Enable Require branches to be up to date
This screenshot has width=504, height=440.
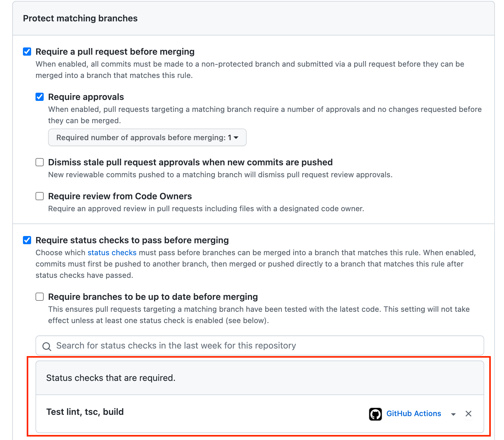pos(40,297)
